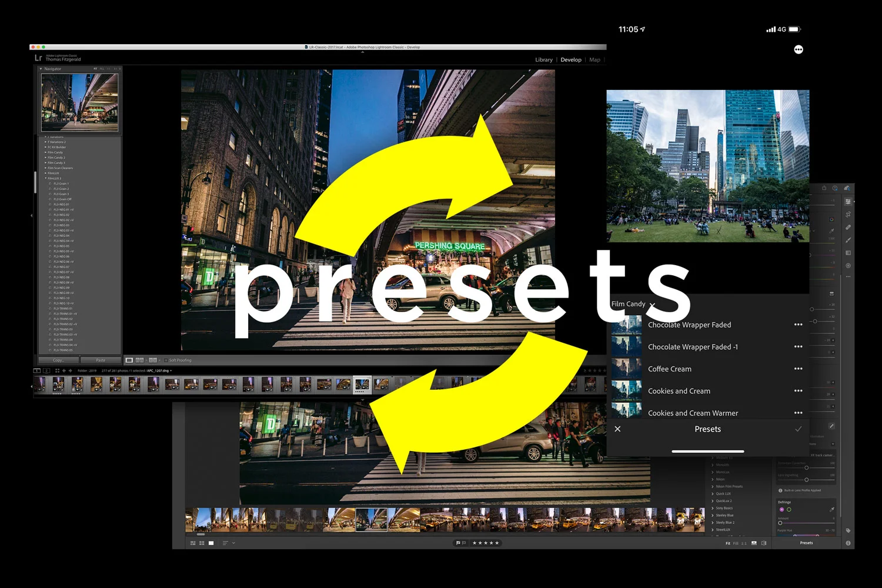The height and width of the screenshot is (588, 882).
Task: Click the Copy... button
Action: 58,360
